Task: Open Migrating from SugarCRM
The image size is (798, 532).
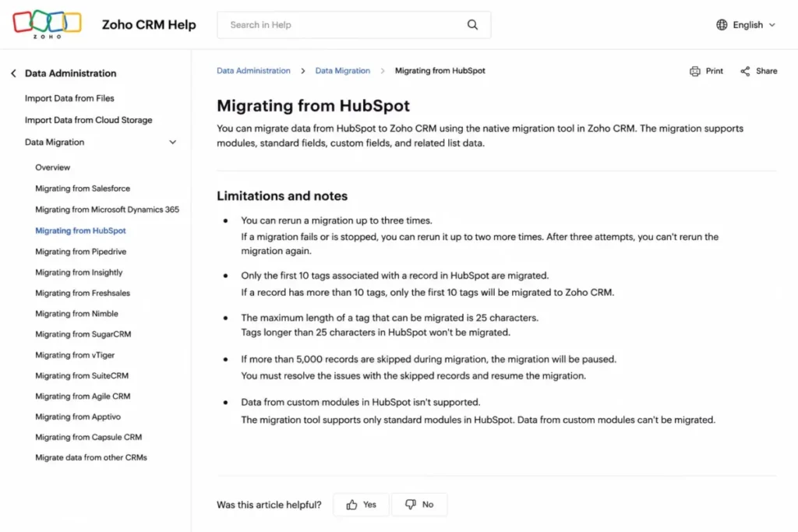Action: click(x=83, y=334)
